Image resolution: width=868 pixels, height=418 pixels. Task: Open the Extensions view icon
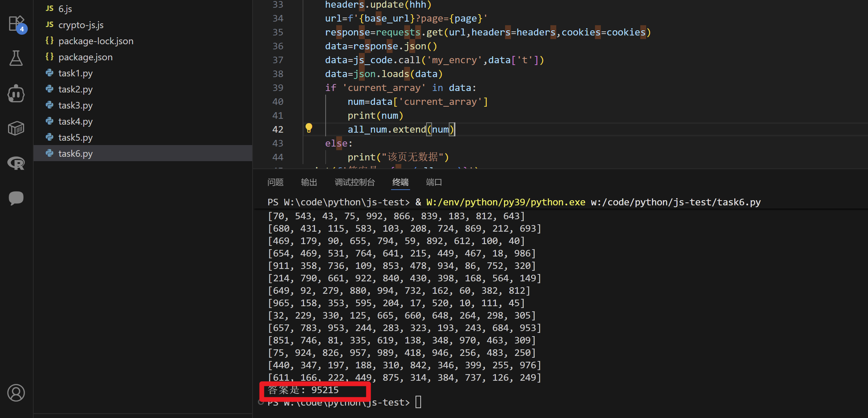[16, 24]
